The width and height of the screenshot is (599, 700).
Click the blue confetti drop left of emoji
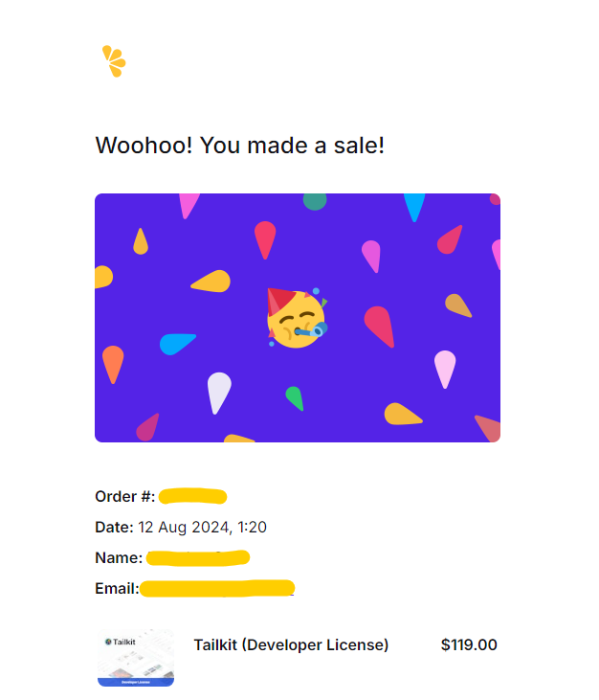pos(176,343)
